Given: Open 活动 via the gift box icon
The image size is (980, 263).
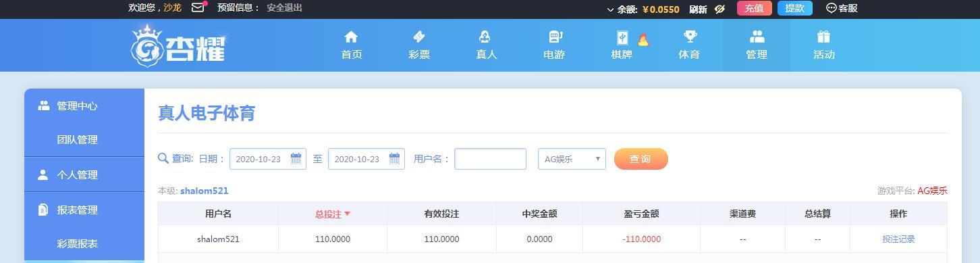Looking at the screenshot, I should 823,37.
